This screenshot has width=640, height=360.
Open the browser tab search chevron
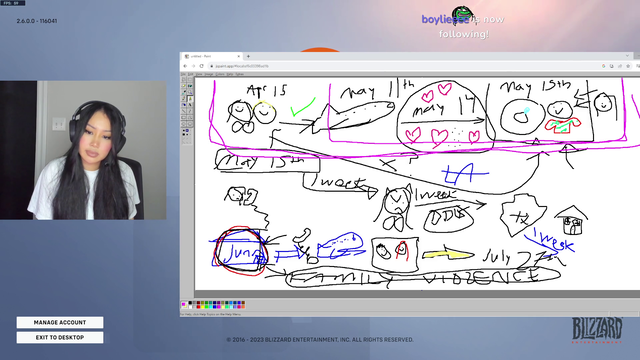click(x=627, y=56)
